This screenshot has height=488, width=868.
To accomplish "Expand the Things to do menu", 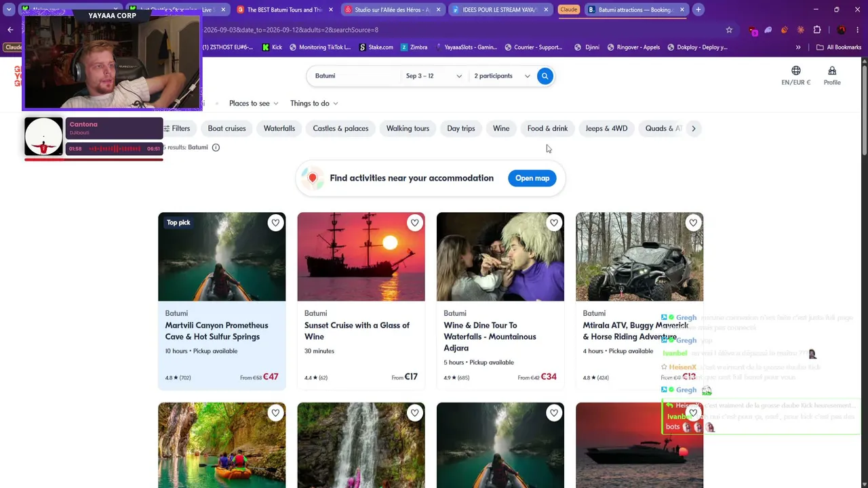I will 314,103.
